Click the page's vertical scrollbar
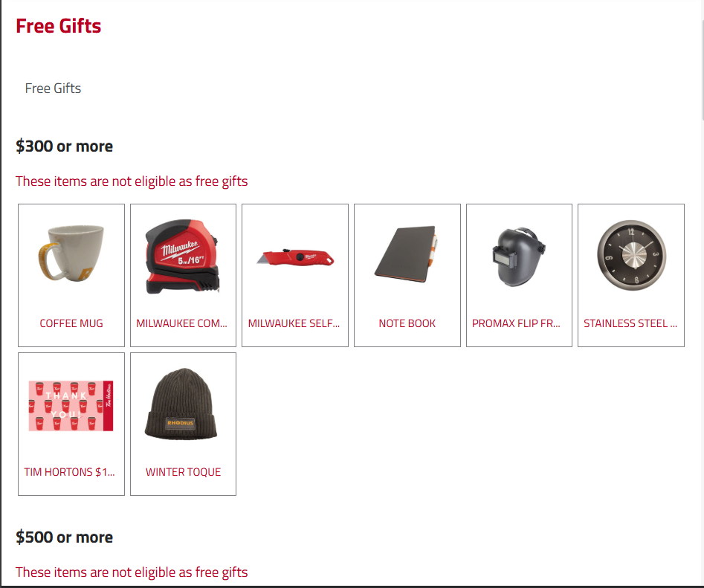The image size is (704, 588). tap(701, 291)
